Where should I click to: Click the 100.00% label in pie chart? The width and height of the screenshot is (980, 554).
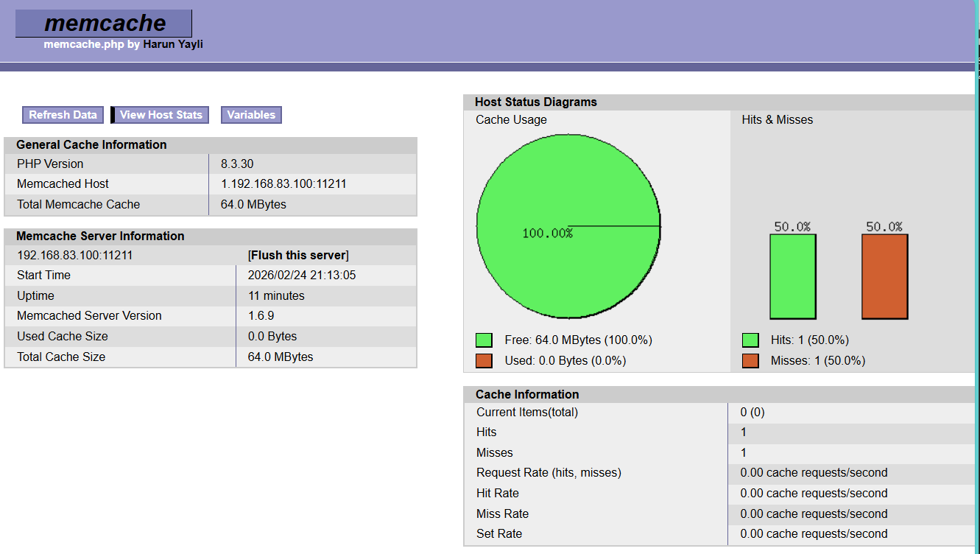547,234
